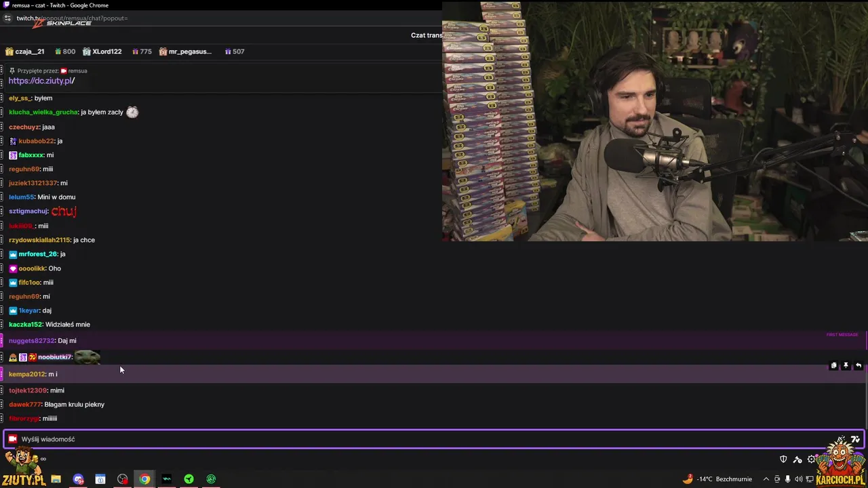
Task: Click username ooooiikk in chat
Action: [32, 268]
